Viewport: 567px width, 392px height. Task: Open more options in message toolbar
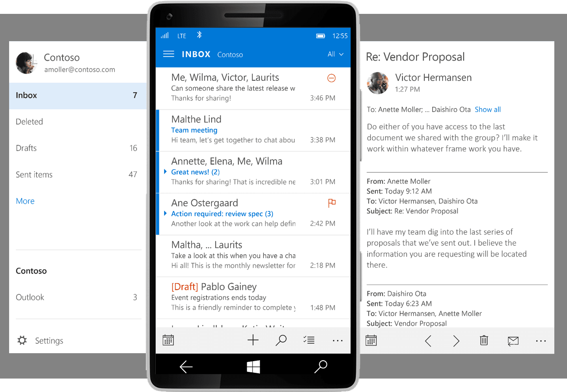(x=541, y=341)
